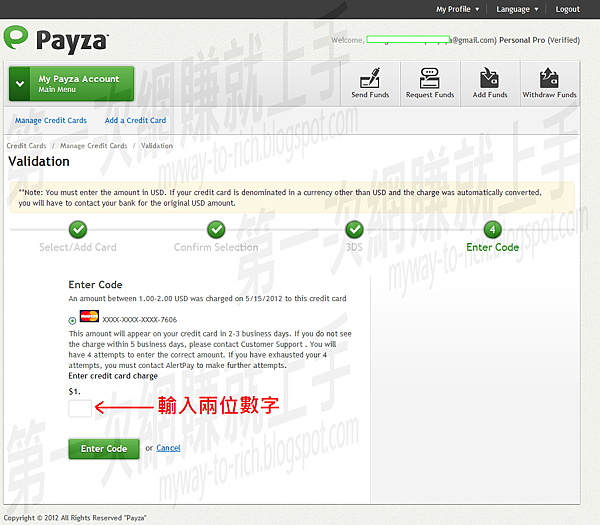
Task: Click the Manage Credit Cards breadcrumb
Action: [93, 146]
